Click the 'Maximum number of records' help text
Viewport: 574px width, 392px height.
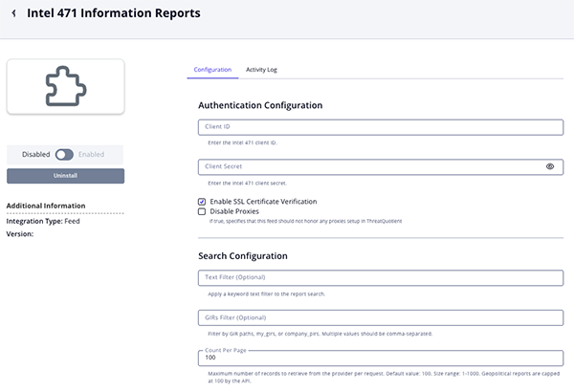[x=384, y=377]
